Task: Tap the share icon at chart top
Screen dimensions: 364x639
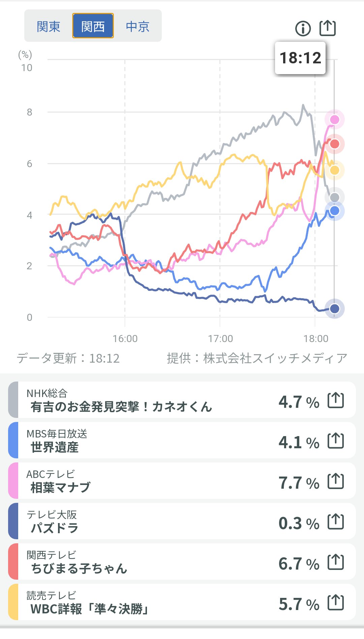Action: (x=328, y=28)
